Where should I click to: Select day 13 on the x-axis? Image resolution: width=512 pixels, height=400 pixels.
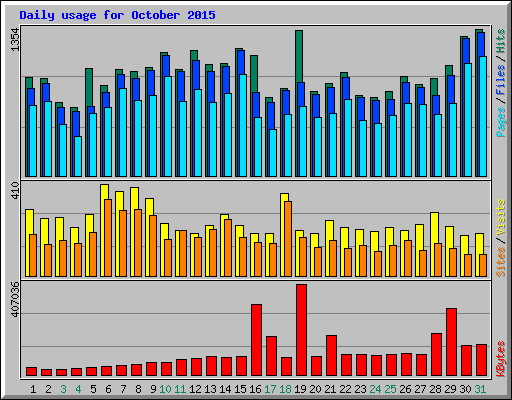tap(210, 389)
